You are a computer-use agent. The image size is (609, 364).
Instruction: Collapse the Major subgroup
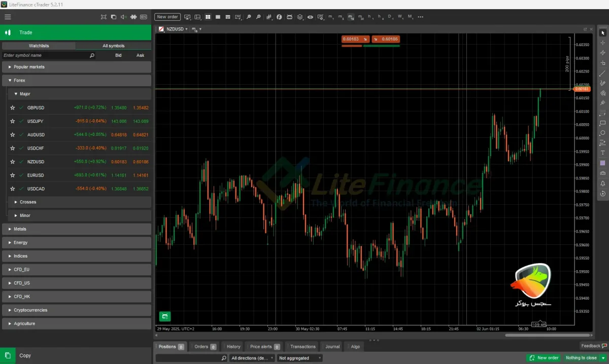pos(80,94)
